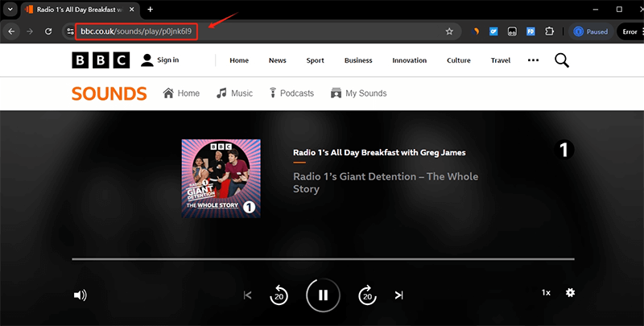Bookmark this page with star icon
The image size is (644, 326).
[449, 31]
